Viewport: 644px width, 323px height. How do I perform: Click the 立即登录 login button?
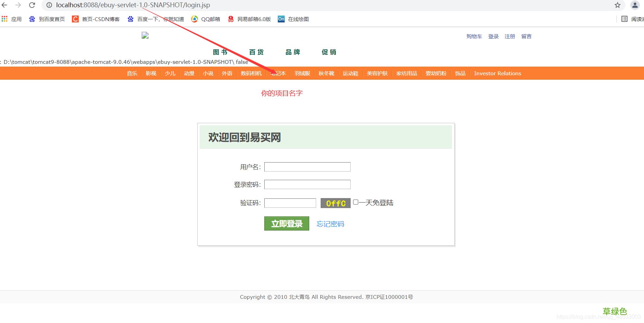coord(286,223)
